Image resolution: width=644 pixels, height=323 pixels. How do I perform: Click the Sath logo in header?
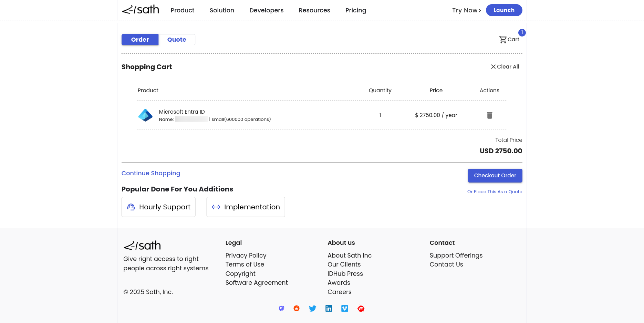141,10
